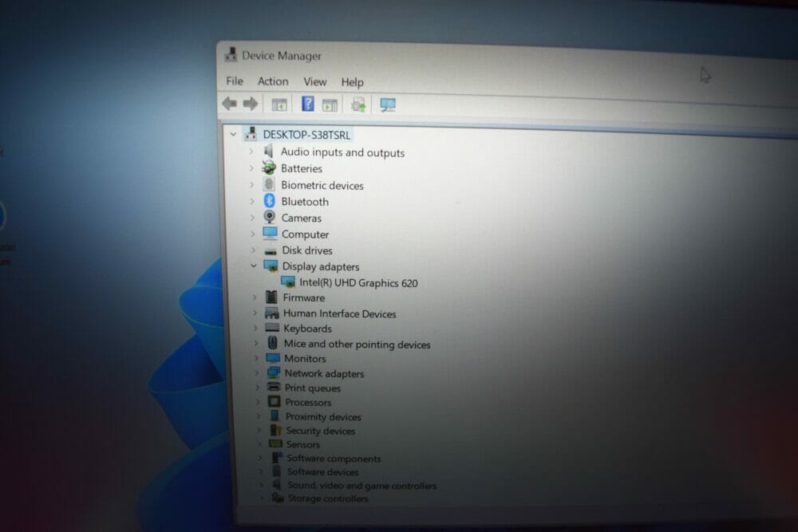Select the Monitors label
Screen dimensions: 798x532
(305, 359)
